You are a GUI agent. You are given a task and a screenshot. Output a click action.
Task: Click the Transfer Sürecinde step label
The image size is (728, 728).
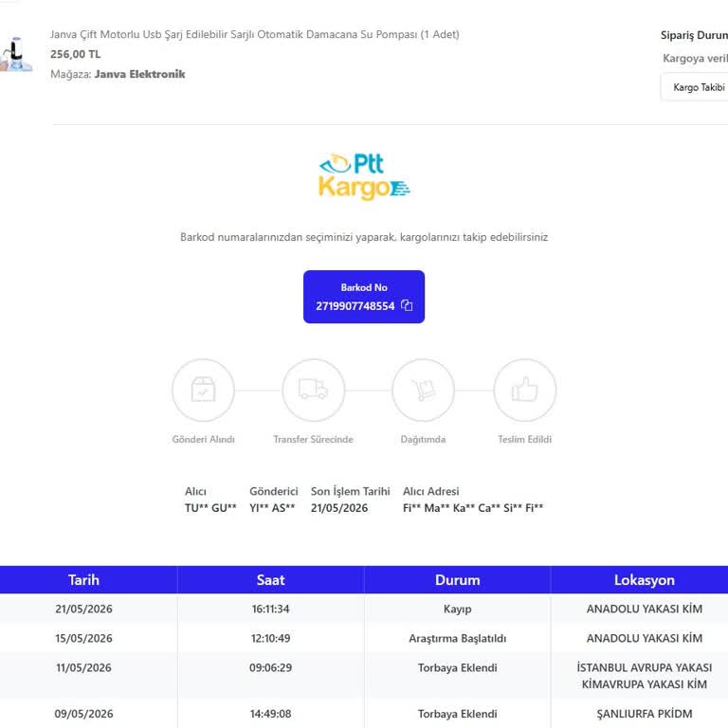[314, 439]
